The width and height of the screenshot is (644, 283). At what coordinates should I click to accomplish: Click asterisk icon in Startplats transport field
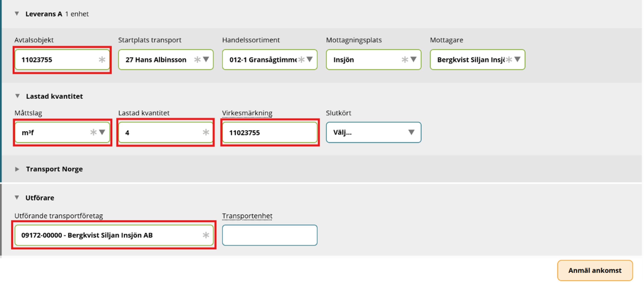tap(197, 59)
